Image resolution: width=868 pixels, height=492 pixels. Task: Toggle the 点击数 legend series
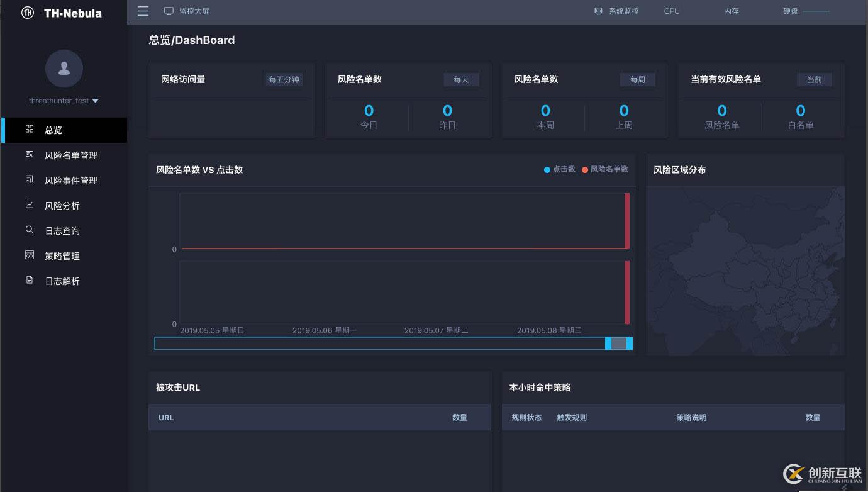pyautogui.click(x=560, y=169)
